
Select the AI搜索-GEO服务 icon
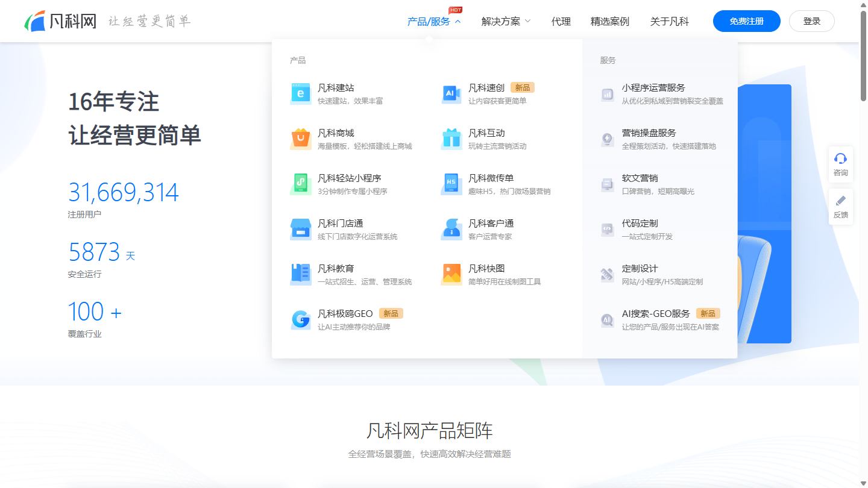point(607,321)
